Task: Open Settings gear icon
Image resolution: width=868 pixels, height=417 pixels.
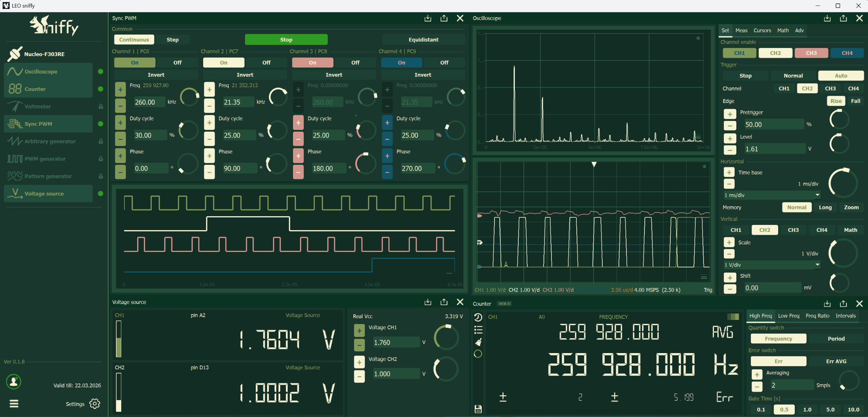Action: [x=95, y=404]
